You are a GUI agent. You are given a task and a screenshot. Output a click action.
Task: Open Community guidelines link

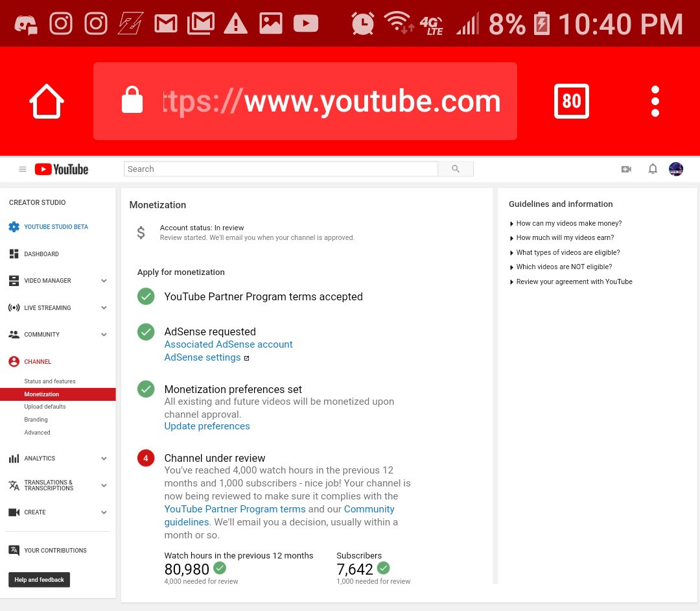279,516
